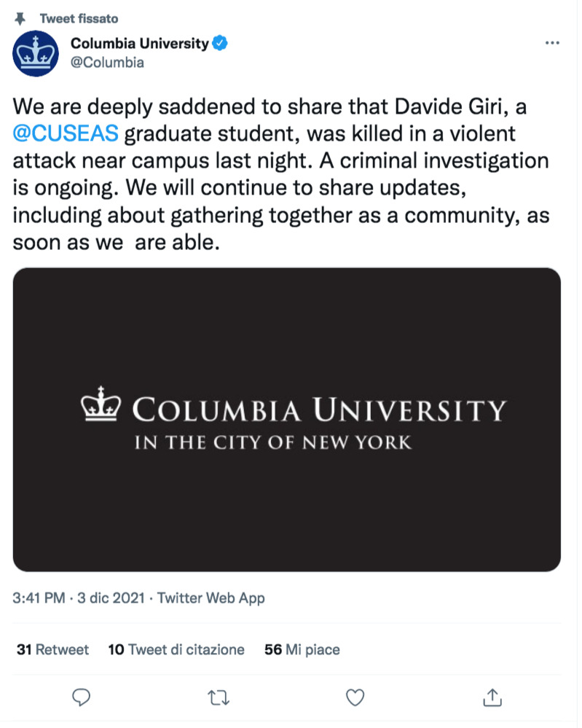Like the tweet with the heart icon
The width and height of the screenshot is (582, 728).
coord(355,697)
